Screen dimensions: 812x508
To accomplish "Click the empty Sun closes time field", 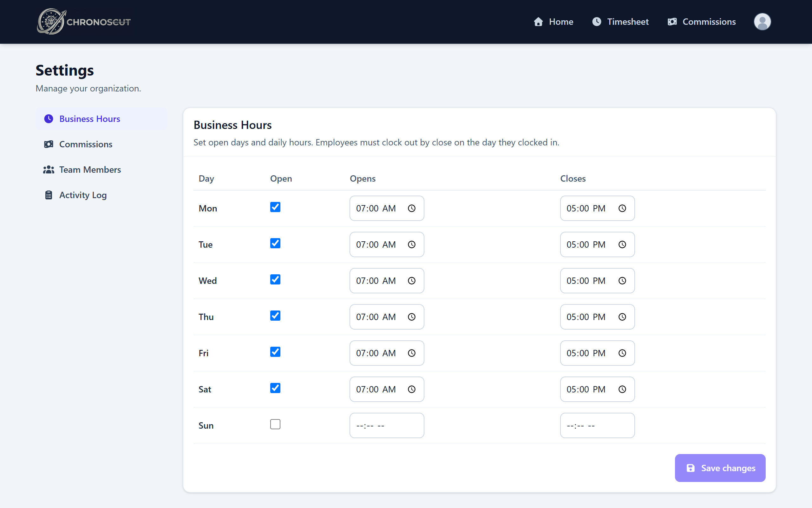I will (x=597, y=425).
